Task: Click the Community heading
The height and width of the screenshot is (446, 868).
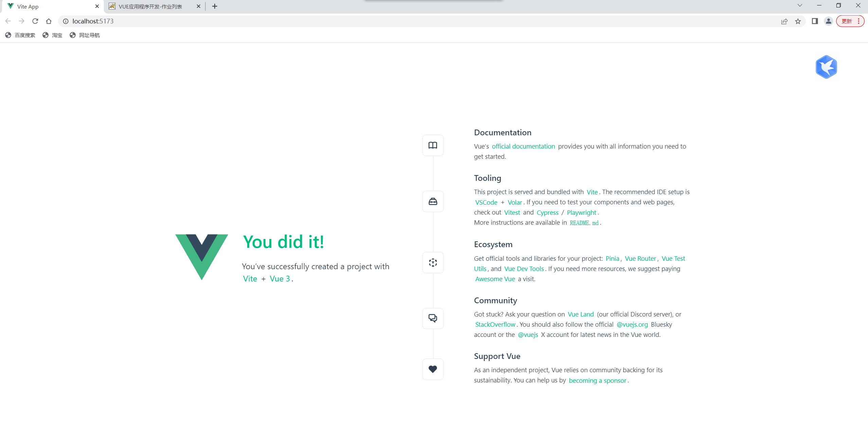Action: pos(495,300)
